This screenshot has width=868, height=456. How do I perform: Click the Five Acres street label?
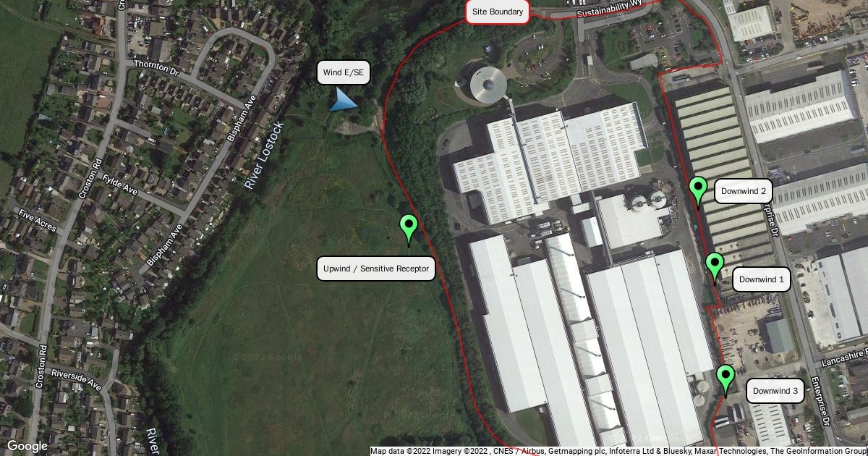point(37,221)
